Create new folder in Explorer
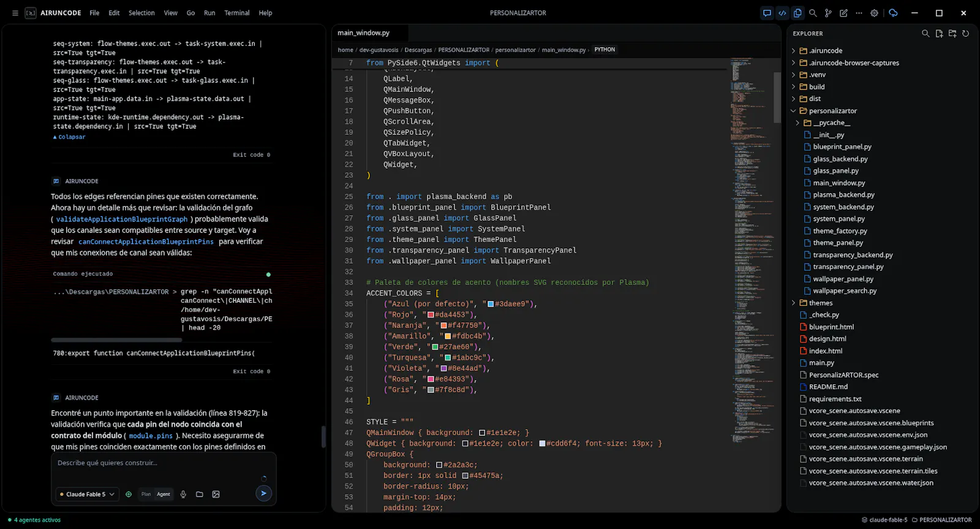 point(952,34)
